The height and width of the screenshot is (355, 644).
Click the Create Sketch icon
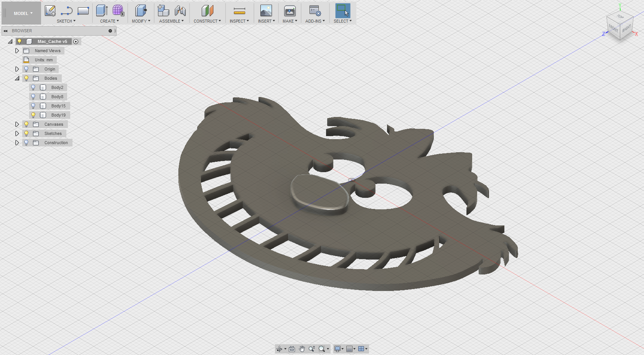50,11
